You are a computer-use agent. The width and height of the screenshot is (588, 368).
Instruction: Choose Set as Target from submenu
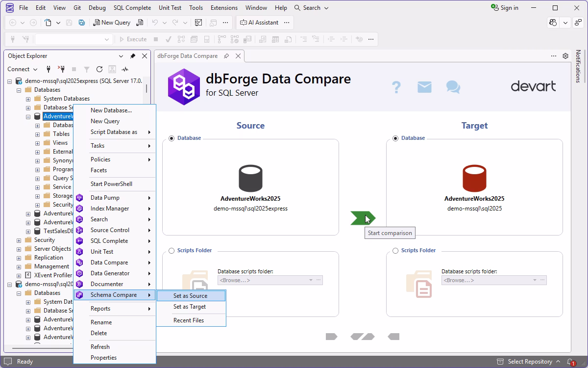tap(191, 307)
